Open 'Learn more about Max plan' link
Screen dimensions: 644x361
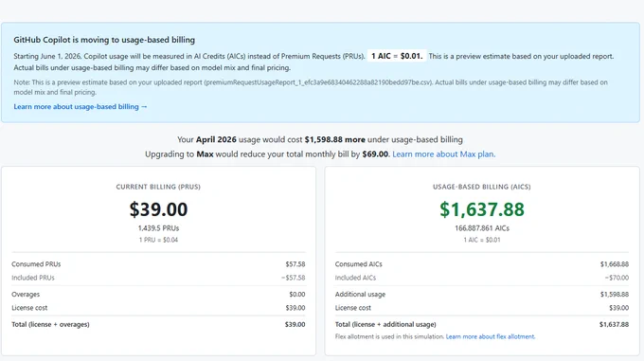(x=443, y=154)
